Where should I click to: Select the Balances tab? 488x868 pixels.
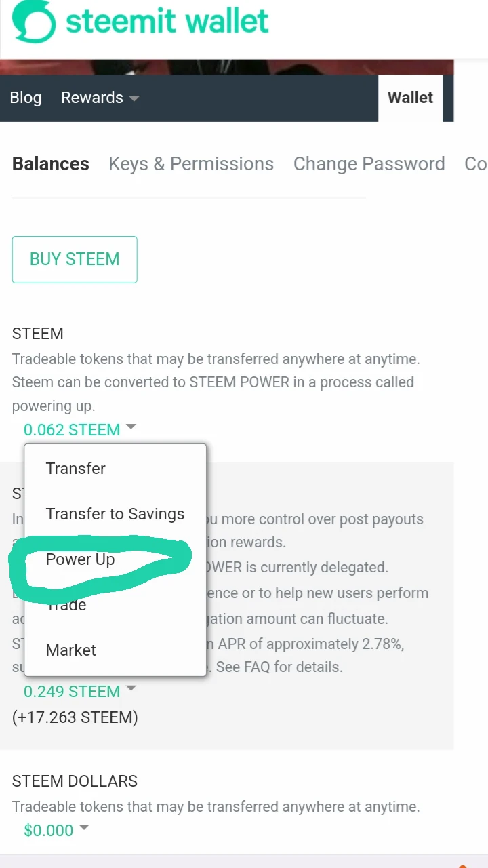[x=51, y=164]
